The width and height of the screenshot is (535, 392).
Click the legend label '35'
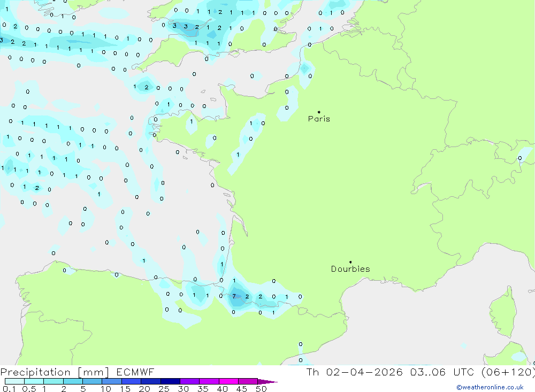203,389
